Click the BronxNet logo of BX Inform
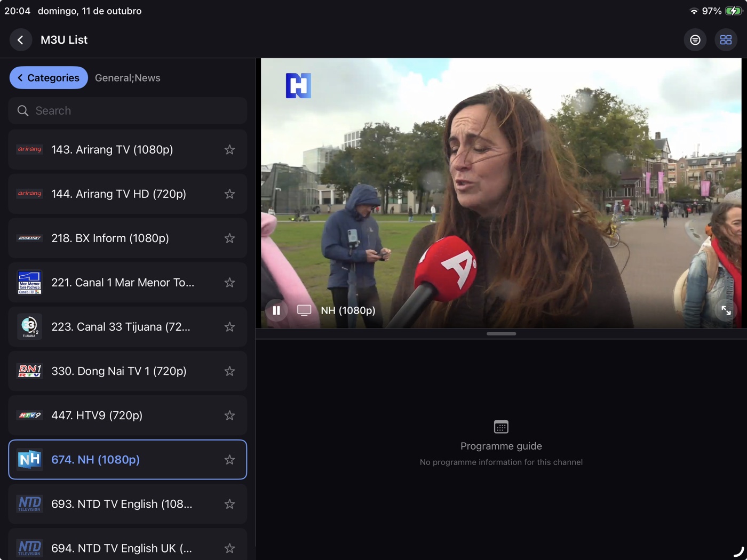 click(x=29, y=238)
